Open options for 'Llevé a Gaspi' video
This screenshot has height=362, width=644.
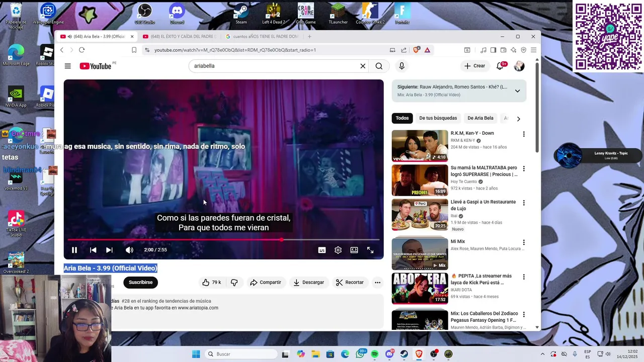click(x=524, y=203)
